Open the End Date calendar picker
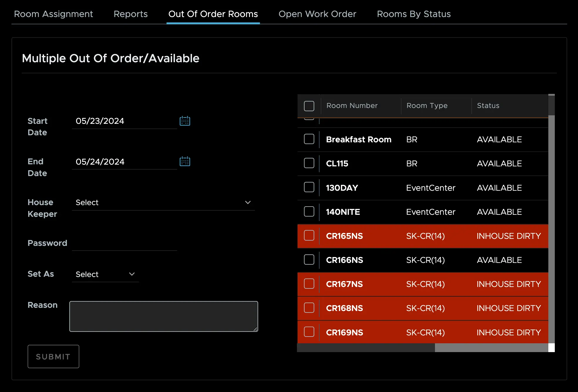This screenshot has width=578, height=392. click(x=185, y=161)
